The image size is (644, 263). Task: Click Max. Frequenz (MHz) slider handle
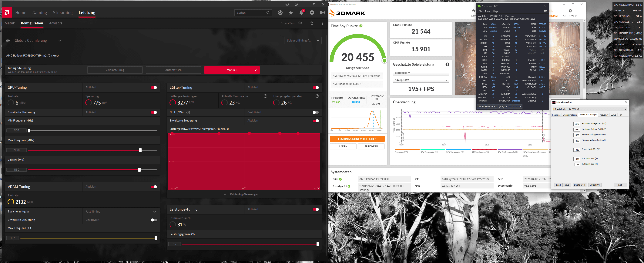140,150
